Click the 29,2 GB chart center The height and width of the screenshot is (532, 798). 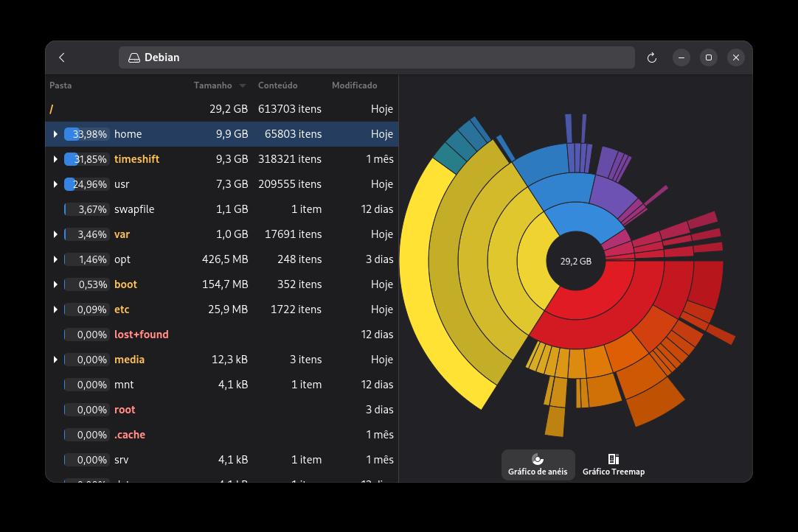pyautogui.click(x=575, y=261)
